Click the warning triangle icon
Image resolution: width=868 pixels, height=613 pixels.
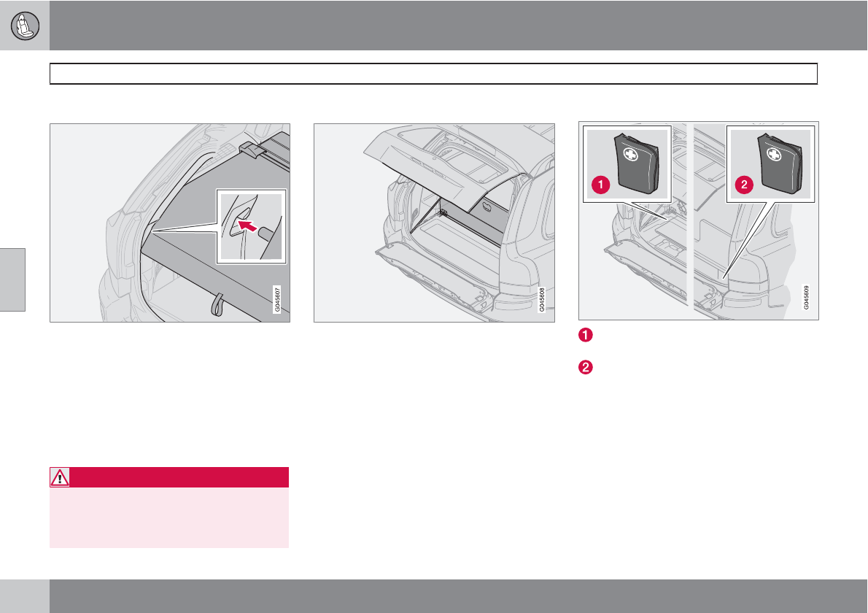pyautogui.click(x=59, y=477)
